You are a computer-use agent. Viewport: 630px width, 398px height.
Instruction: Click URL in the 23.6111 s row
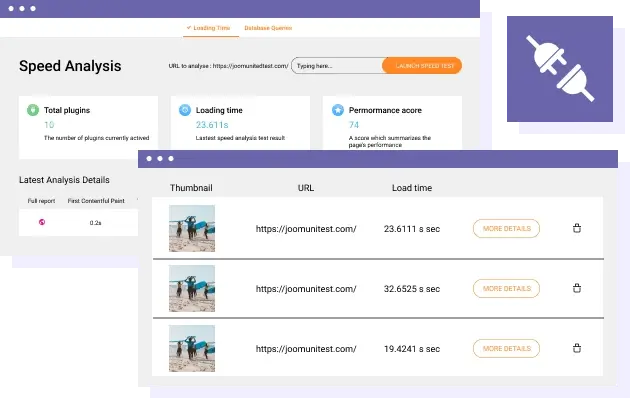306,229
